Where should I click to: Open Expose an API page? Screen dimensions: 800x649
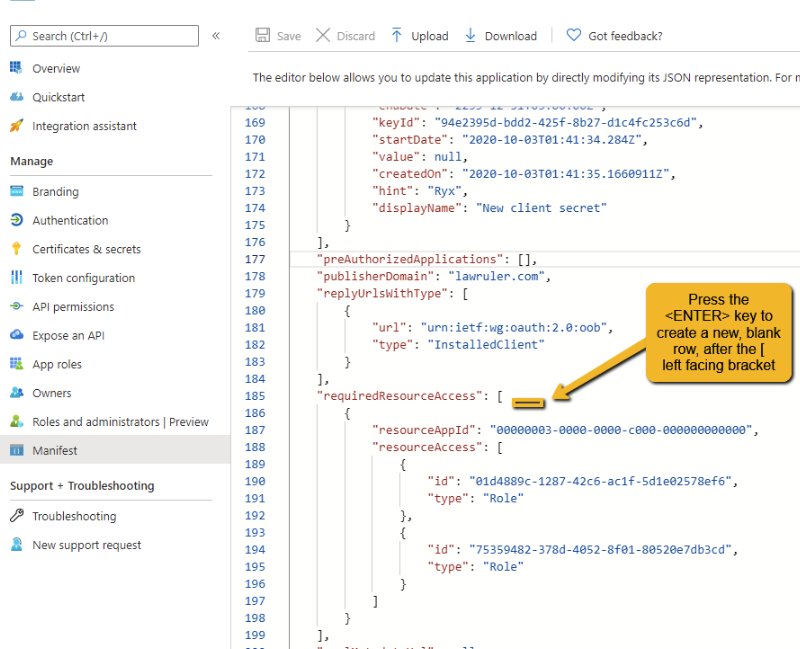point(68,335)
